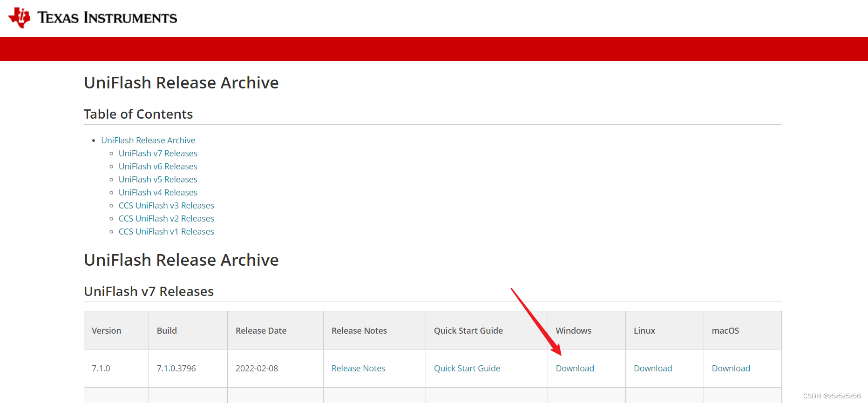Viewport: 868px width, 403px height.
Task: Jump to UniFlash v7 Releases section
Action: (x=158, y=153)
